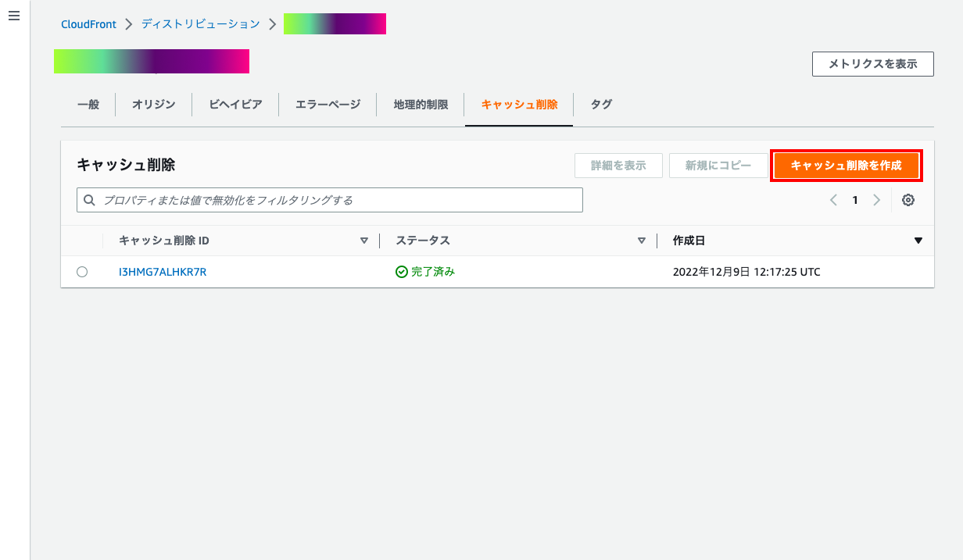963x560 pixels.
Task: Open the ビヘイビア tab
Action: tap(235, 105)
